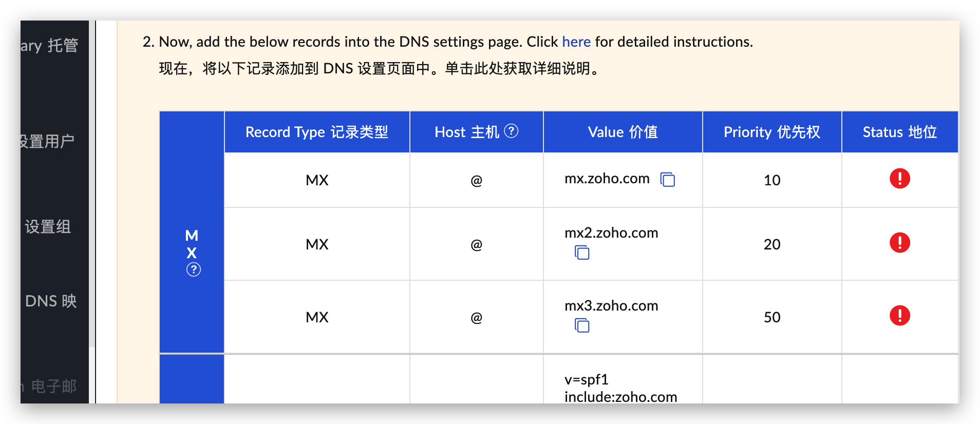The image size is (980, 424).
Task: Open the 'here' detailed instructions link
Action: [576, 42]
